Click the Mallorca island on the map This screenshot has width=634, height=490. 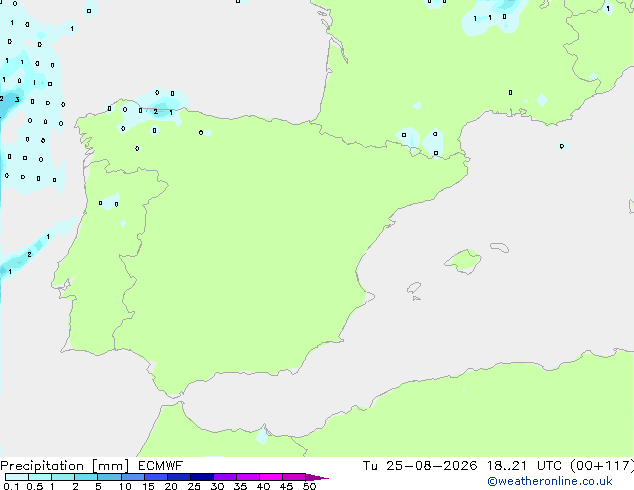pyautogui.click(x=463, y=262)
